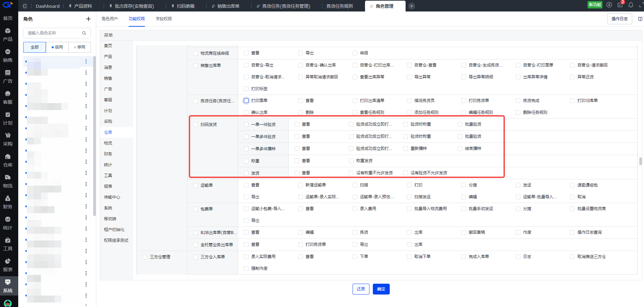Image resolution: width=644 pixels, height=307 pixels.
Task: Open the 销售 sidebar module
Action: click(8, 56)
